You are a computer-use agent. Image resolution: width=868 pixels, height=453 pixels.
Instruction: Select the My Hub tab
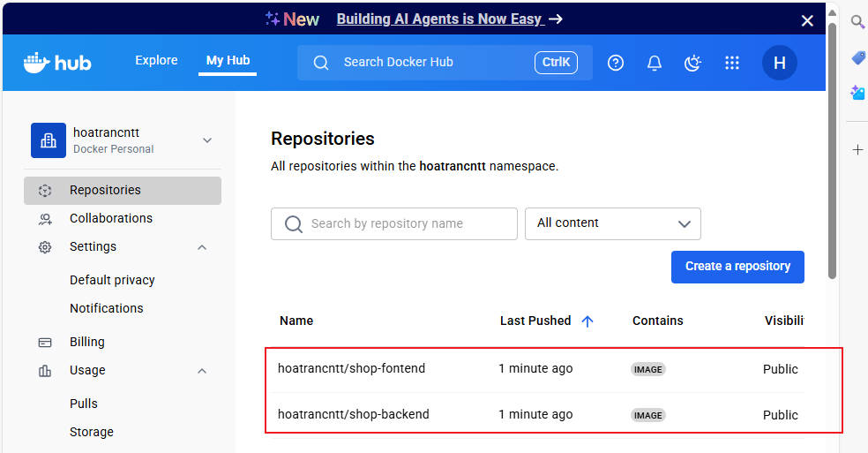[228, 60]
